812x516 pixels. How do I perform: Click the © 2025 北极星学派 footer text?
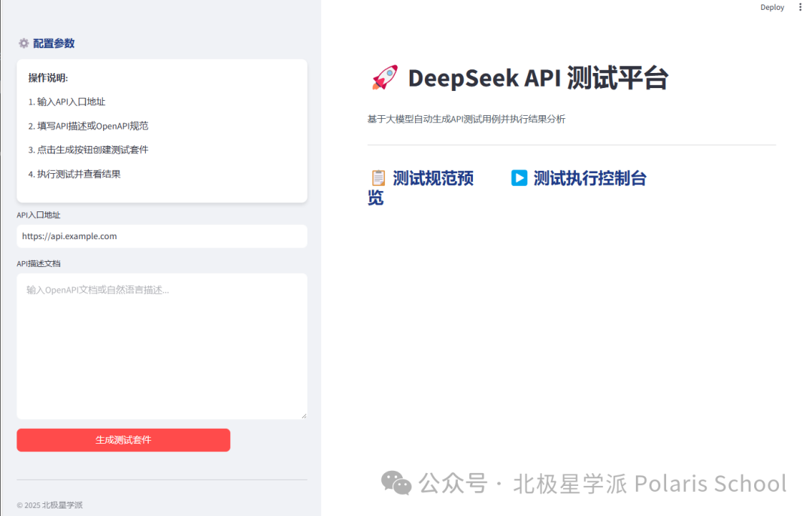point(50,505)
